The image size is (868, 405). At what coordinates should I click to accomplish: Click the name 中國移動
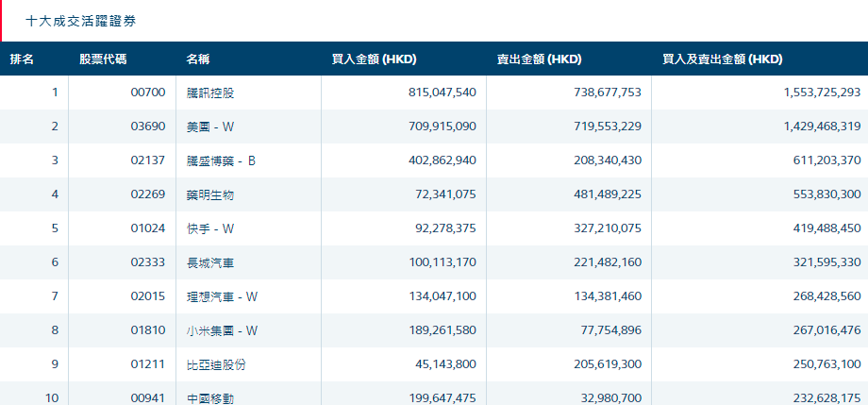(210, 397)
